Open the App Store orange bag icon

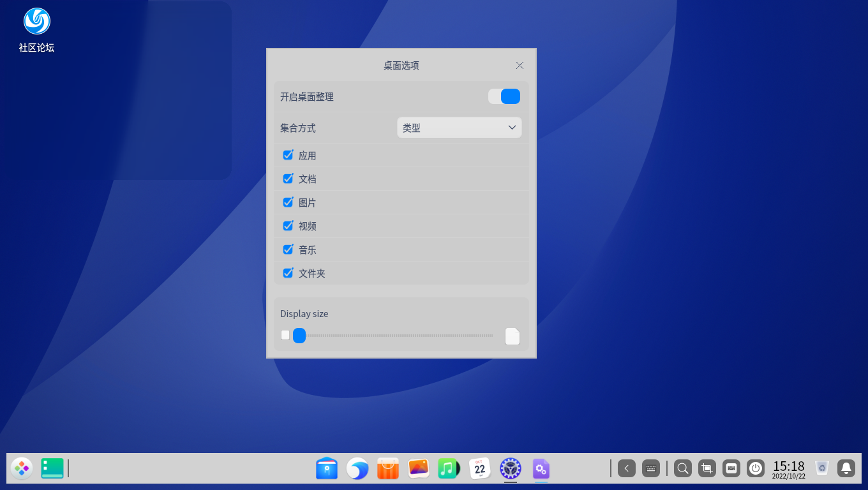coord(388,468)
